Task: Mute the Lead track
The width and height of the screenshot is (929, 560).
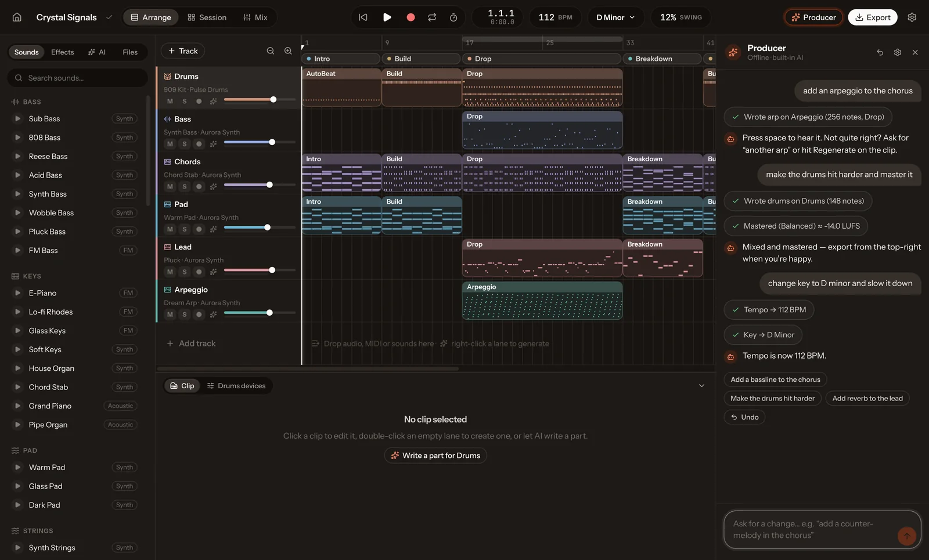Action: click(170, 272)
